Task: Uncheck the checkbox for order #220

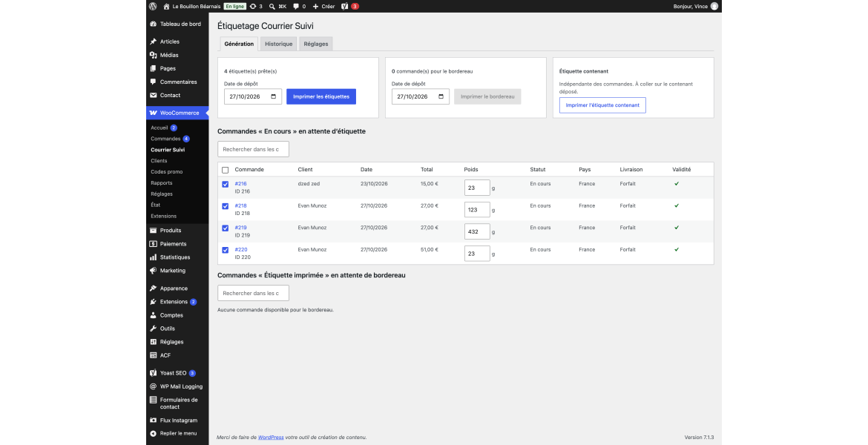Action: pyautogui.click(x=226, y=250)
